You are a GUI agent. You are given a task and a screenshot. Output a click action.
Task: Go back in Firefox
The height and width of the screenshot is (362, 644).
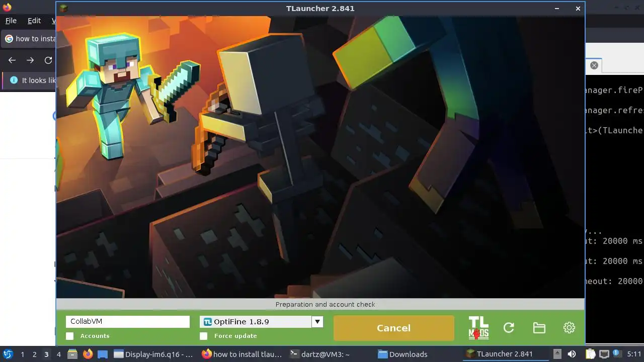12,60
